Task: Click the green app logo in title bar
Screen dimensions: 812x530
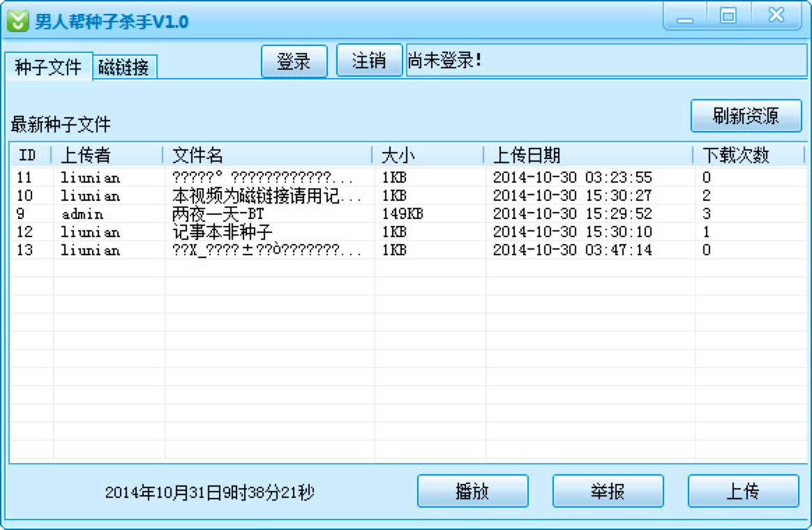Action: pos(17,21)
